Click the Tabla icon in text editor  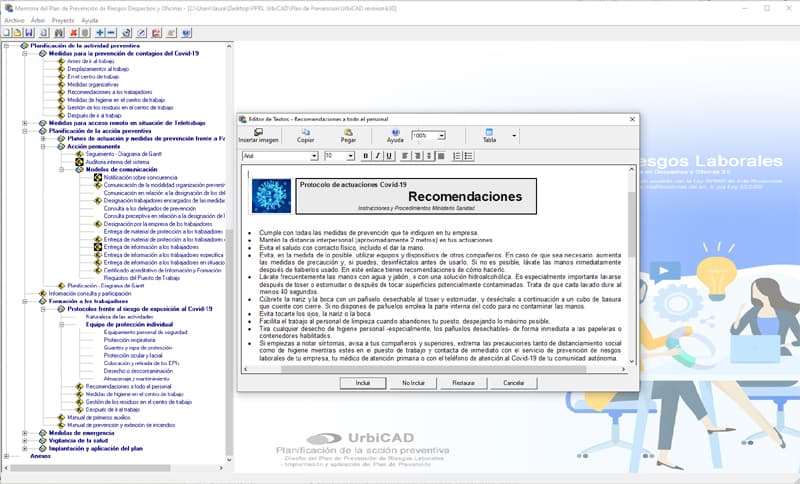click(x=489, y=136)
